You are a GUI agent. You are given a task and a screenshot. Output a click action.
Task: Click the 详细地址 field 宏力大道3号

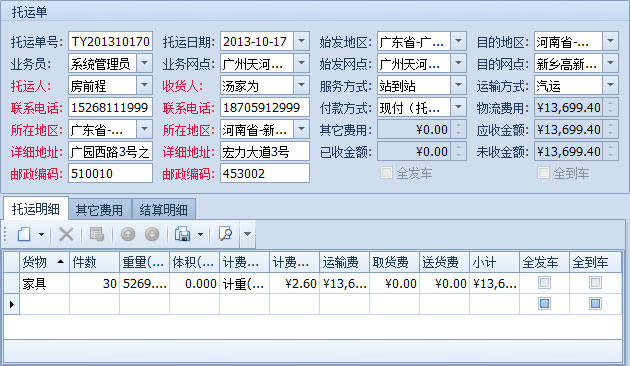coord(265,152)
